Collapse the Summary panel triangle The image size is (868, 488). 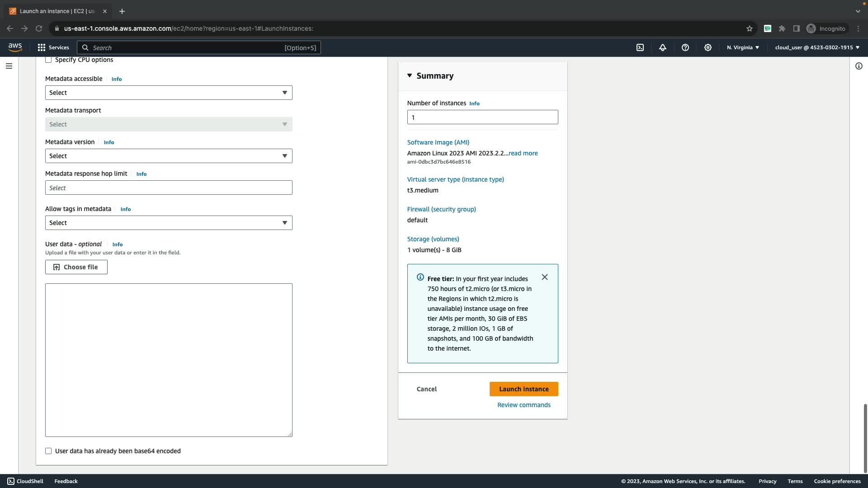(x=410, y=75)
